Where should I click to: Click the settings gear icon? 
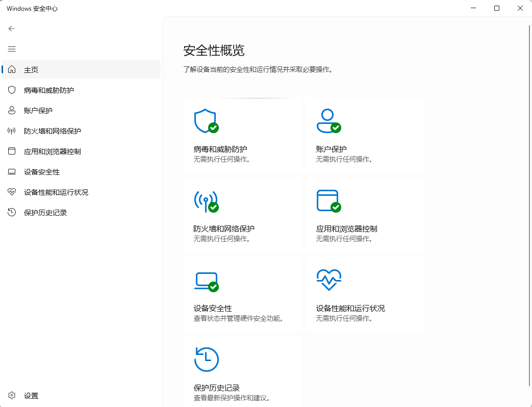pyautogui.click(x=12, y=395)
